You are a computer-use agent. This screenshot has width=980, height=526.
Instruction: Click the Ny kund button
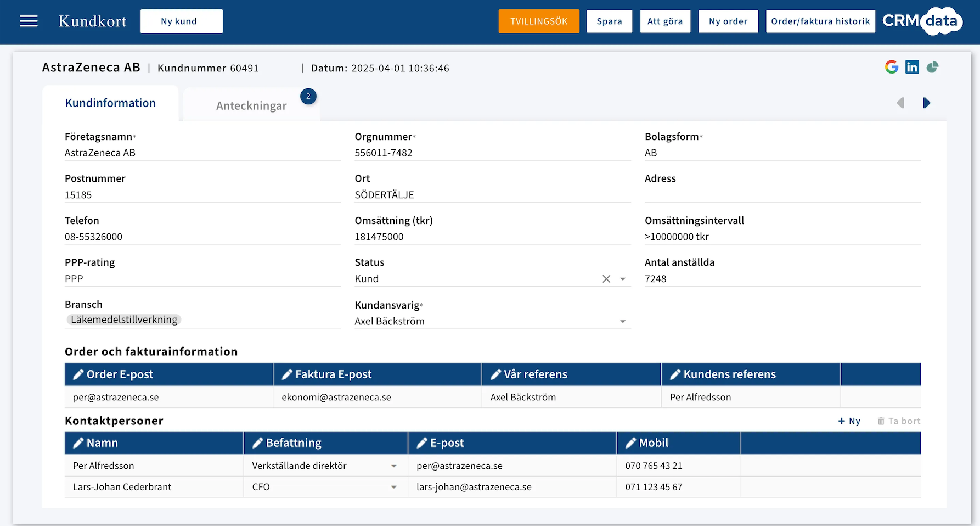pyautogui.click(x=182, y=21)
